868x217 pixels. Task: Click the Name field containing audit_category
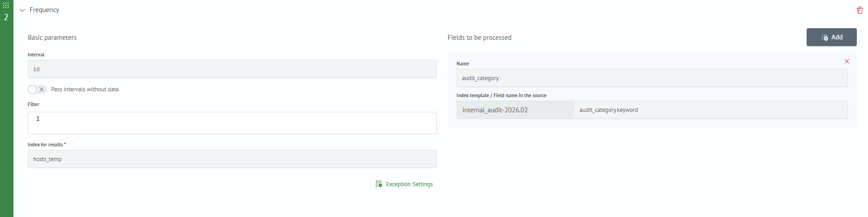pyautogui.click(x=652, y=78)
